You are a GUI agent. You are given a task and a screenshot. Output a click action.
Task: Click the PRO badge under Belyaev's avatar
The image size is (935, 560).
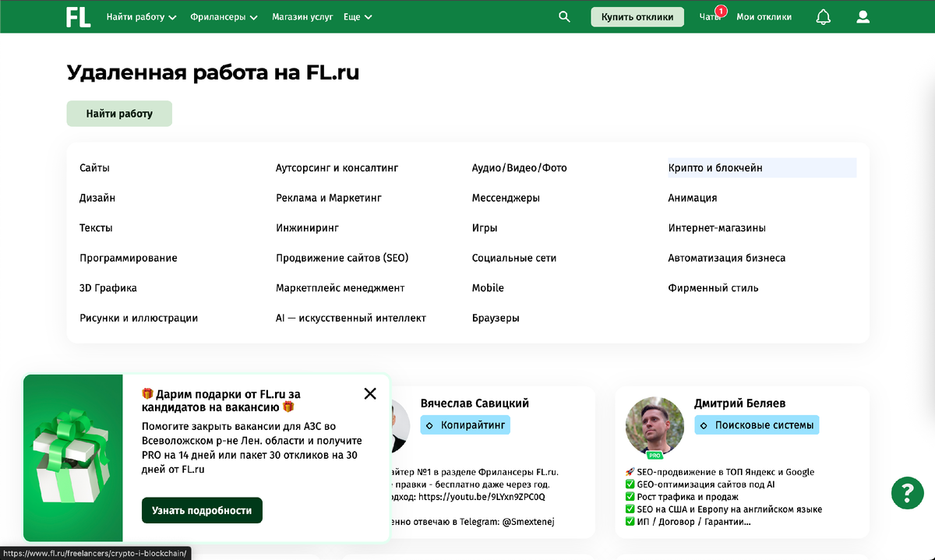[x=654, y=455]
